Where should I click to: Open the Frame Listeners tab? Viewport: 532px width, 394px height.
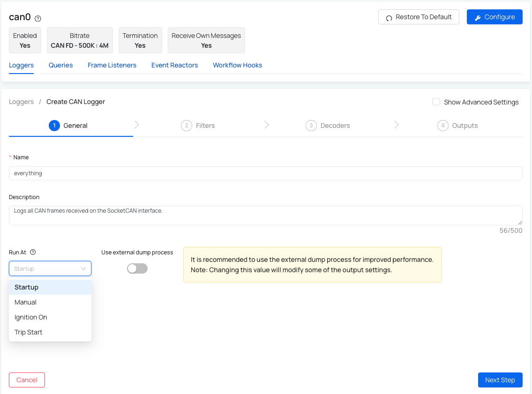pos(112,65)
